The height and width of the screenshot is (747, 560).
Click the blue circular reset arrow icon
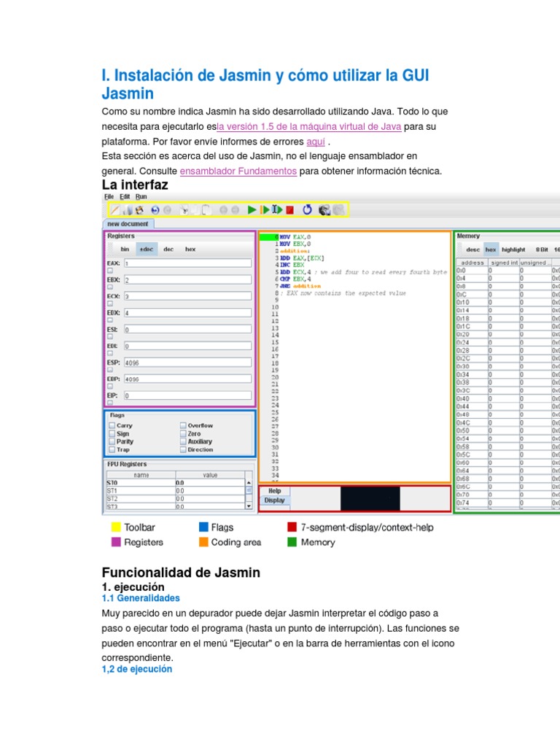click(x=307, y=209)
